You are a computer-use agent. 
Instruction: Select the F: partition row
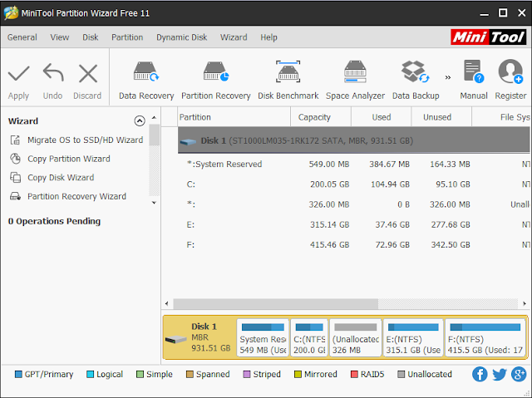click(x=354, y=245)
